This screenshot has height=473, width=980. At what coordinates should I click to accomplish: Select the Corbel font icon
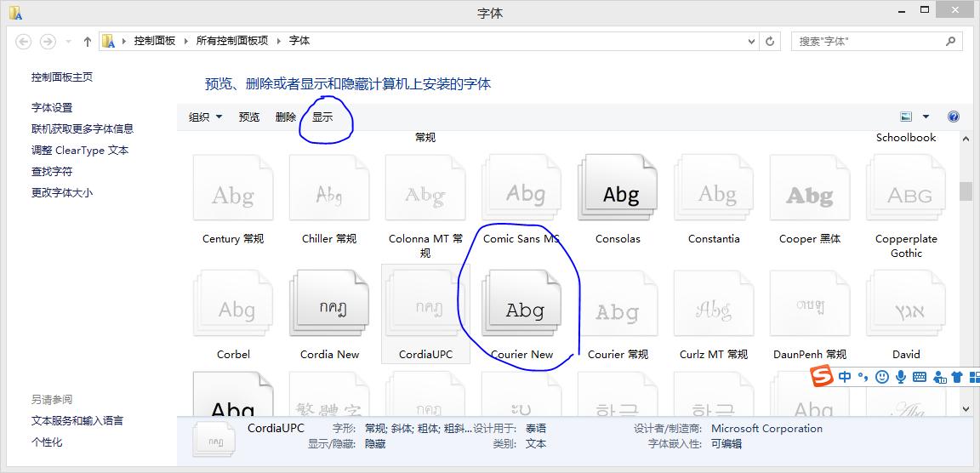click(x=233, y=303)
